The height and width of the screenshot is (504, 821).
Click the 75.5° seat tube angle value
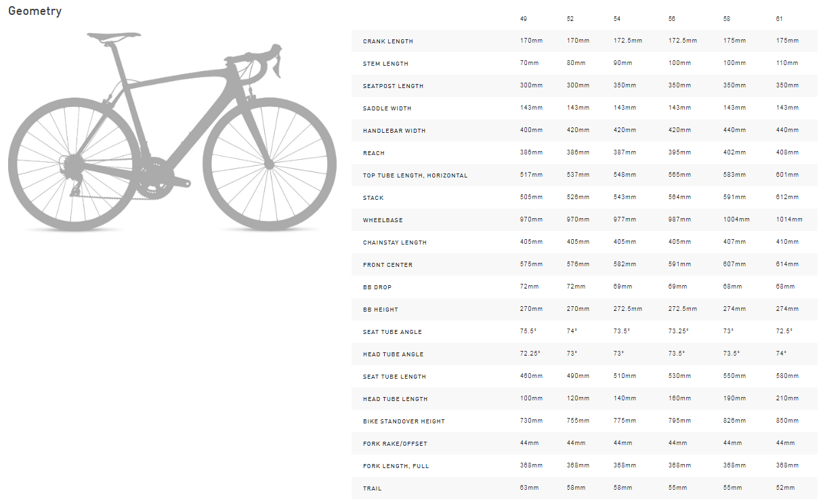[x=528, y=332]
